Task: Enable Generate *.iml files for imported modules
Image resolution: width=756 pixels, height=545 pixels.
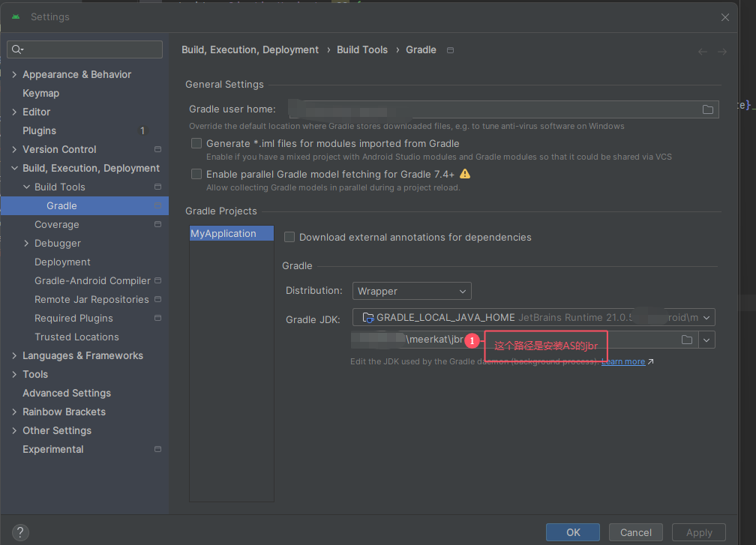Action: [x=196, y=142]
